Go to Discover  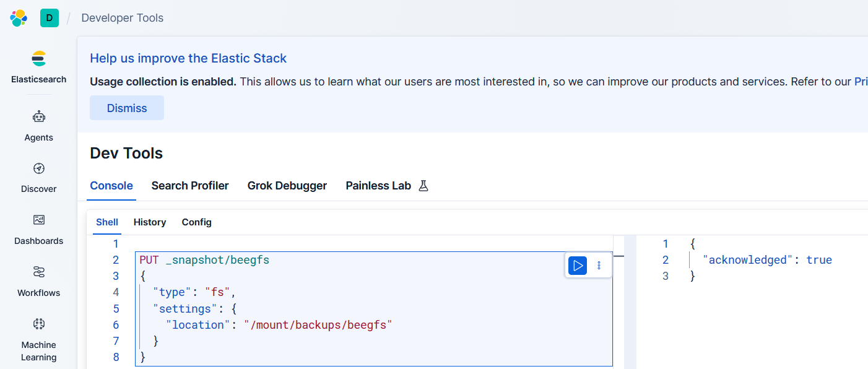pos(39,178)
